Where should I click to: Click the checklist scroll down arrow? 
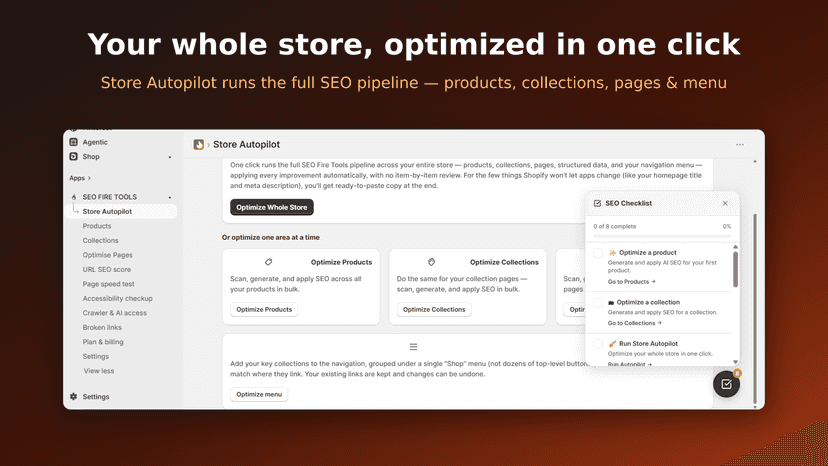(736, 362)
